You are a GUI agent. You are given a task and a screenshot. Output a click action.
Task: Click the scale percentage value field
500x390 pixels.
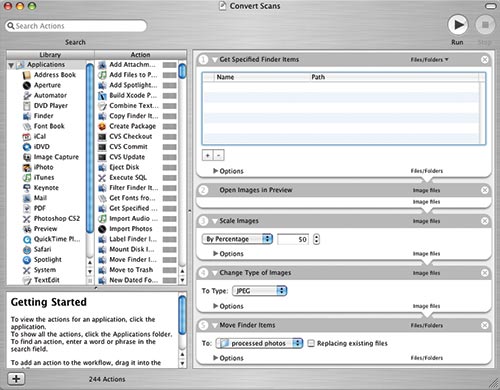click(293, 239)
